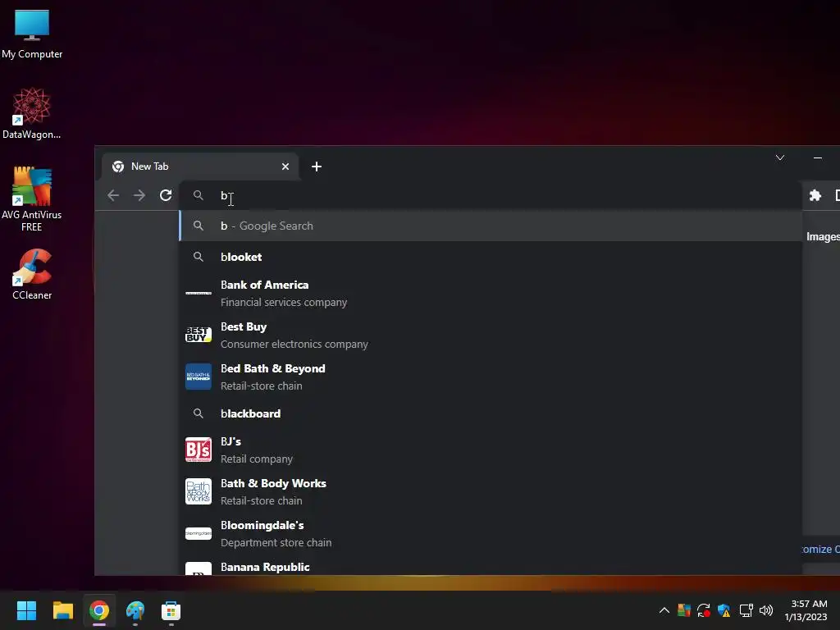Select the Best Buy suggestion
The image size is (840, 630).
491,336
